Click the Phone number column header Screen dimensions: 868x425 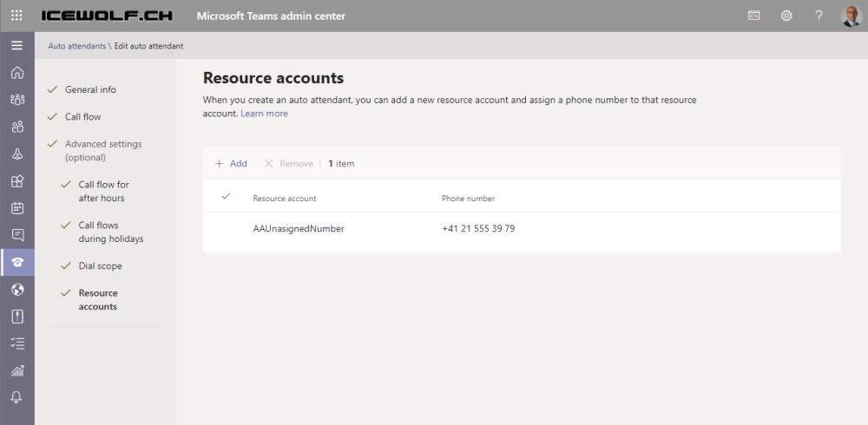469,198
